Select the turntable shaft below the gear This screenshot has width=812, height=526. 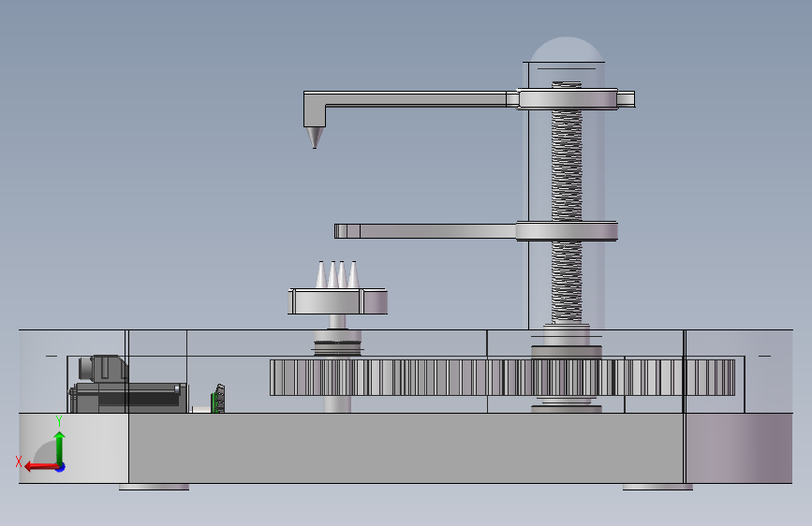338,404
